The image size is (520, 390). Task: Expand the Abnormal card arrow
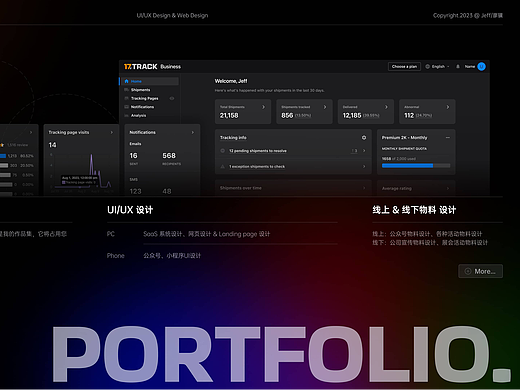tap(448, 107)
